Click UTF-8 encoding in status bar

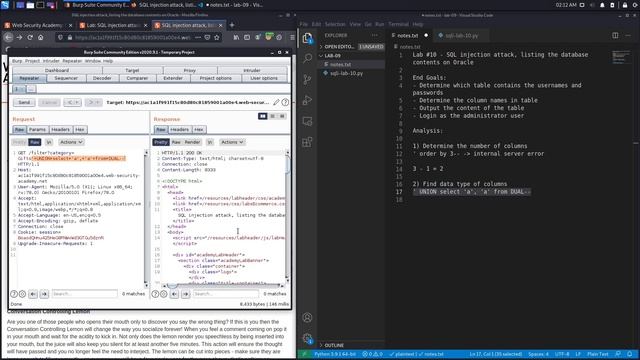562,354
